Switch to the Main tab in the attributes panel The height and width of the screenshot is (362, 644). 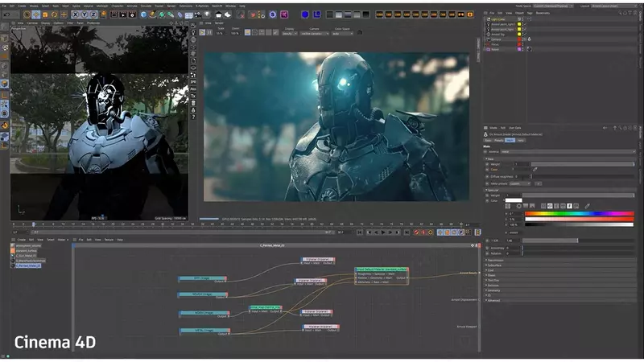click(510, 140)
